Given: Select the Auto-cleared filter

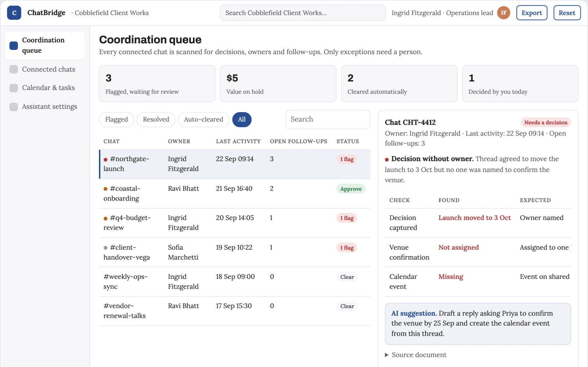Looking at the screenshot, I should point(204,119).
